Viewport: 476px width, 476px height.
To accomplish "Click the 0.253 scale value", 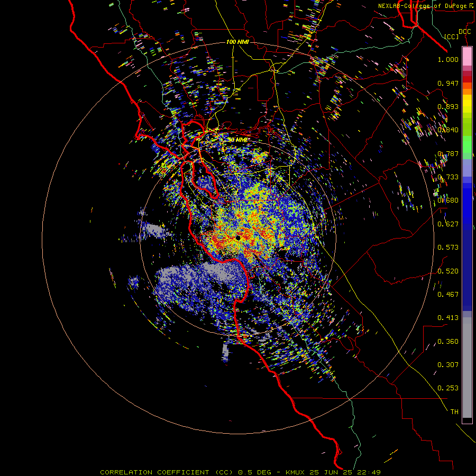I will click(x=448, y=388).
